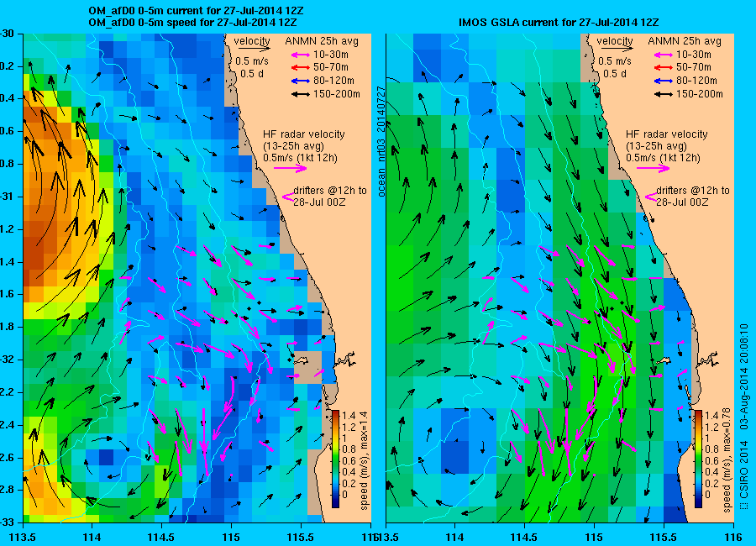
Task: Click latitude label -31 on left axis
Action: 8,197
